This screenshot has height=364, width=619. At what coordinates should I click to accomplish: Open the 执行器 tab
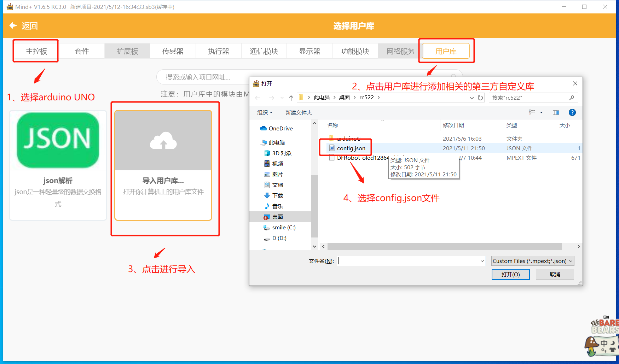[x=219, y=51]
